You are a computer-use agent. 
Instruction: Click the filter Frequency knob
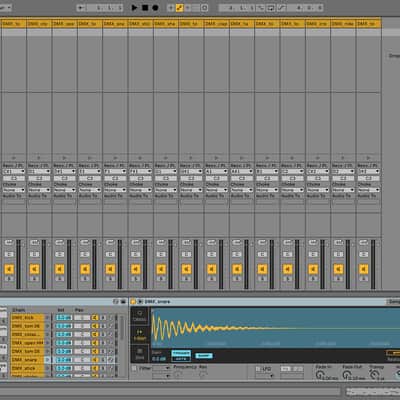178,375
